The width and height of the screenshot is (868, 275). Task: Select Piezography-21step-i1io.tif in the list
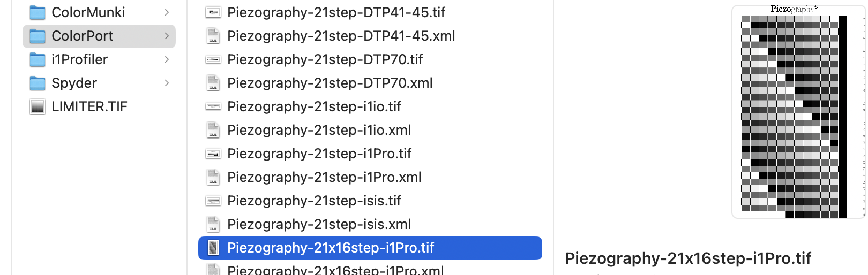coord(314,106)
